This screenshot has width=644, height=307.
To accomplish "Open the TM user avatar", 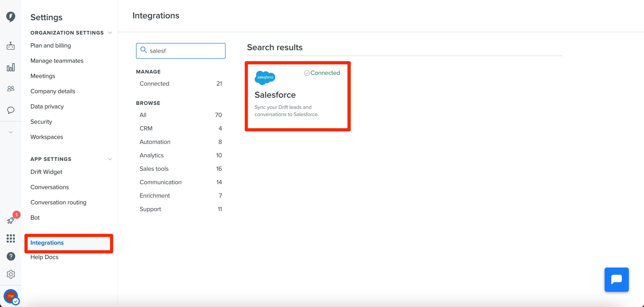I will click(x=11, y=296).
